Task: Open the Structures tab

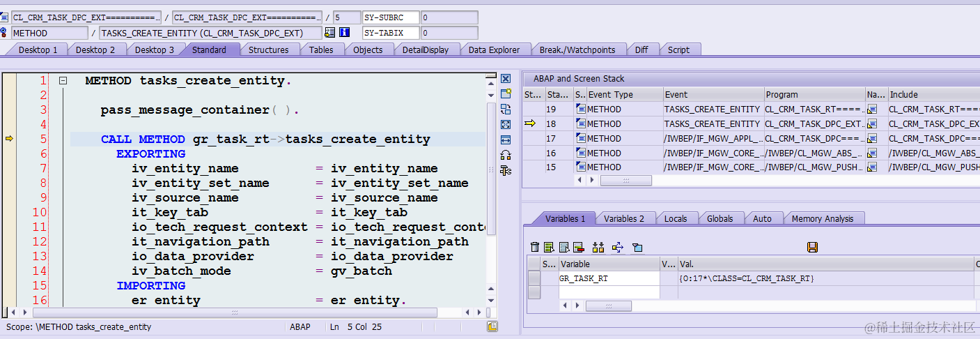Action: [x=268, y=50]
